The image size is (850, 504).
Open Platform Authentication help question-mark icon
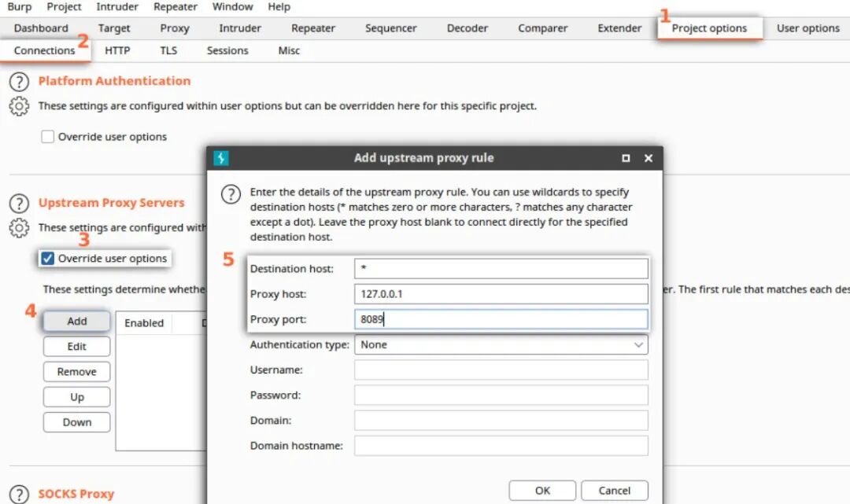pos(19,82)
